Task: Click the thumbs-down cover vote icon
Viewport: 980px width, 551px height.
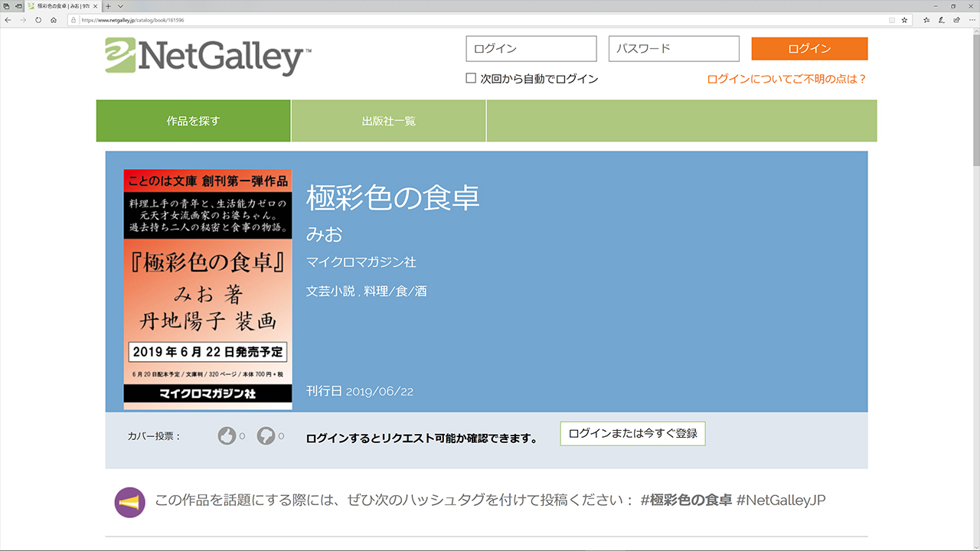Action: pos(266,436)
